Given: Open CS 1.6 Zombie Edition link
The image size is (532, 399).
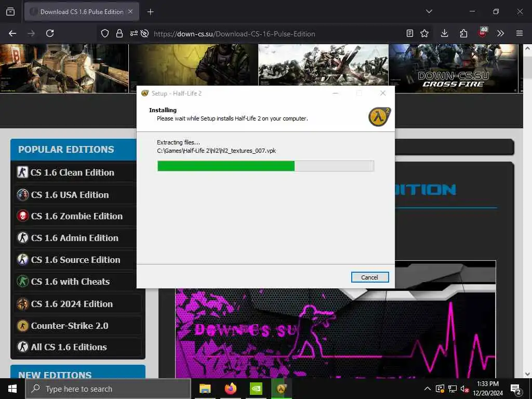Looking at the screenshot, I should (x=77, y=216).
